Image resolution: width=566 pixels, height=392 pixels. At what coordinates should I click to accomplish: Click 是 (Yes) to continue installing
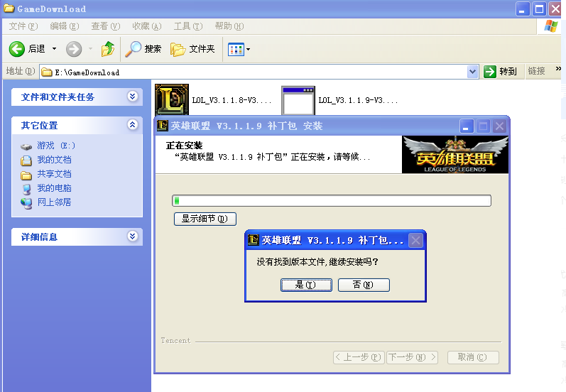click(306, 285)
